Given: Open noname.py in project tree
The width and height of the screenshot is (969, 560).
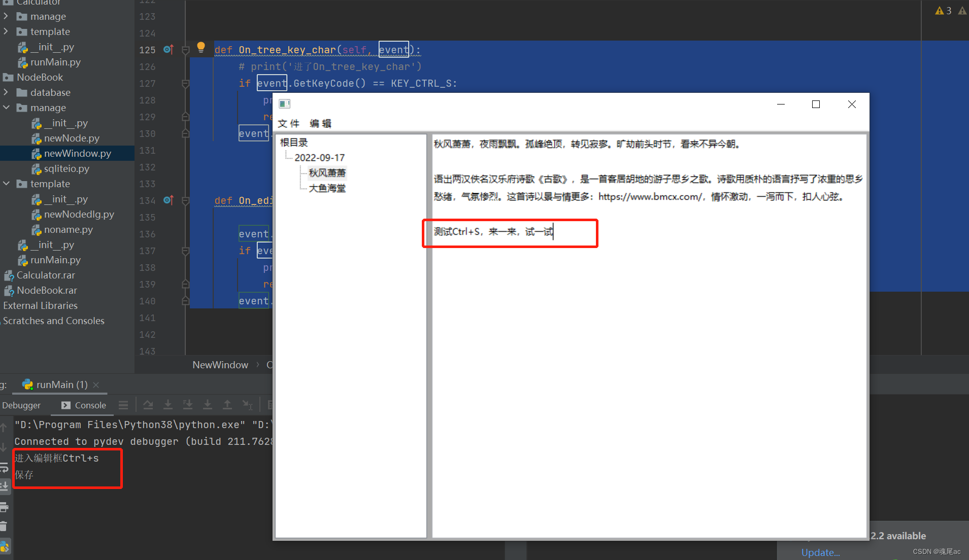Looking at the screenshot, I should click(69, 230).
